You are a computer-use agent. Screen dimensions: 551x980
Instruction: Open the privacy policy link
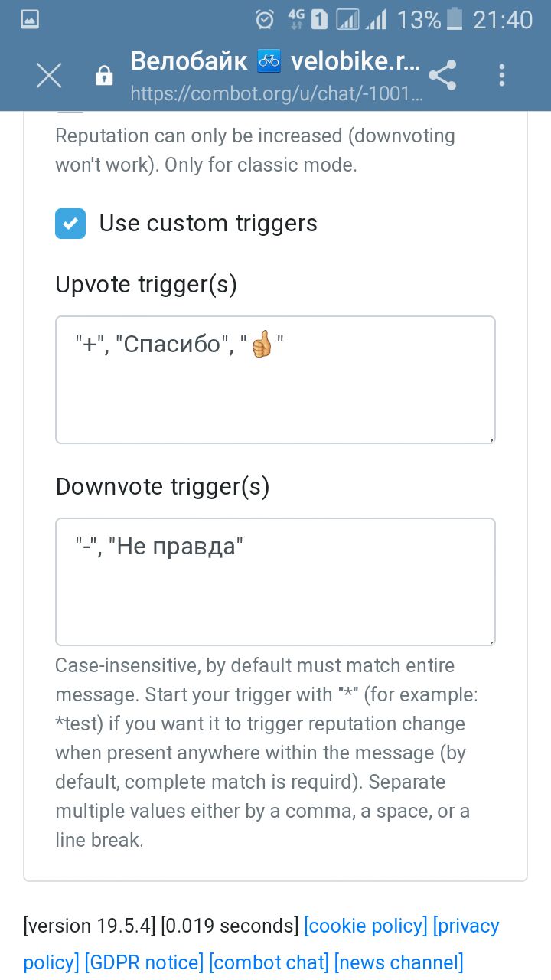point(467,926)
